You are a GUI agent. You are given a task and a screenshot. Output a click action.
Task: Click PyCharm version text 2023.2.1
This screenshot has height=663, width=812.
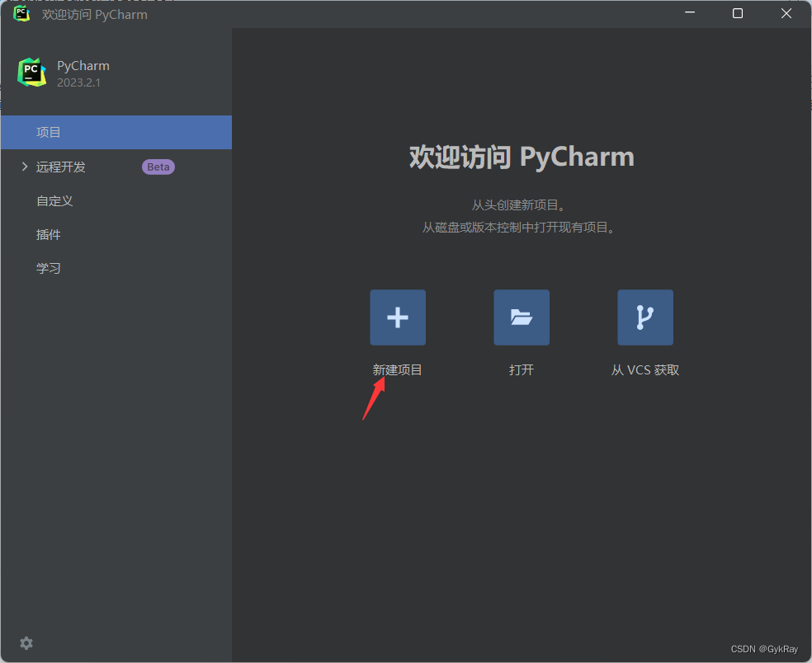[78, 82]
